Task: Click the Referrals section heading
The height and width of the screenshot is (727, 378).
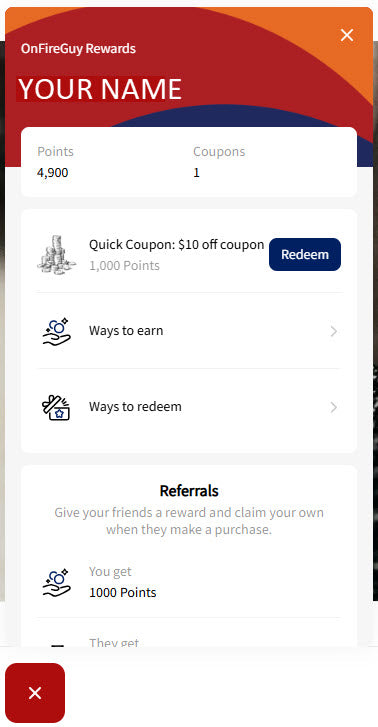Action: tap(189, 491)
